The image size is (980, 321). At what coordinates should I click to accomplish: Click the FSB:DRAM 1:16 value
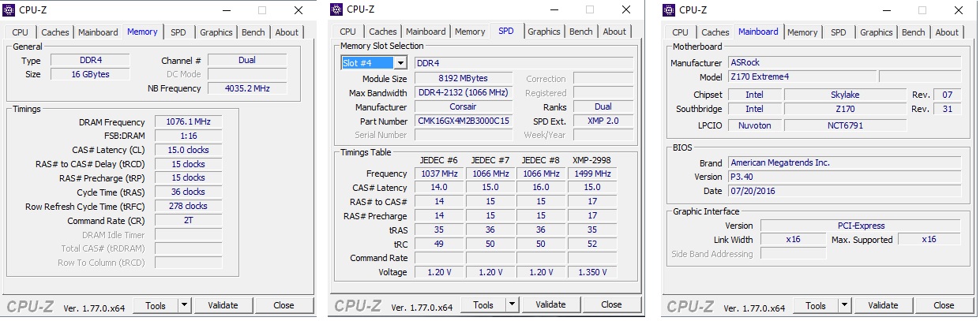[x=188, y=136]
